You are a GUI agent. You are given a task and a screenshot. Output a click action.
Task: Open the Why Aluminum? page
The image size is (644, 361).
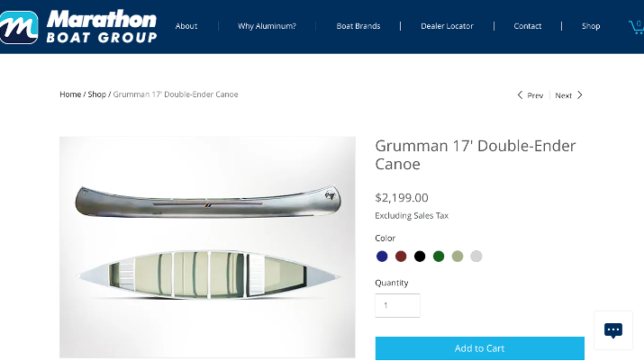click(x=267, y=26)
